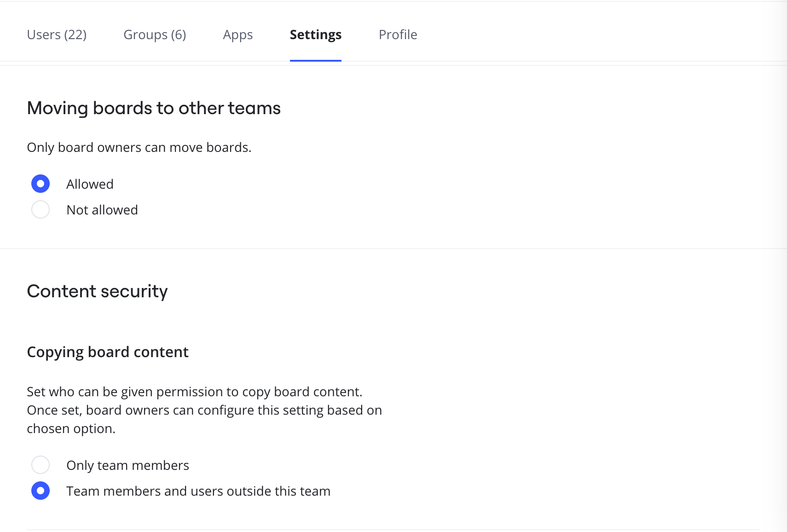This screenshot has width=787, height=532.
Task: Click the 'Moving boards to other teams' heading
Action: 154,108
